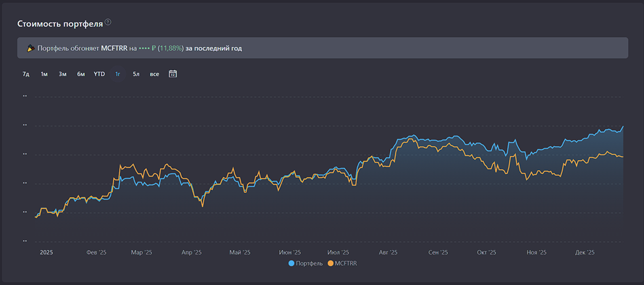Viewport: 644px width, 285px height.
Task: Select the active 1г period
Action: click(118, 74)
